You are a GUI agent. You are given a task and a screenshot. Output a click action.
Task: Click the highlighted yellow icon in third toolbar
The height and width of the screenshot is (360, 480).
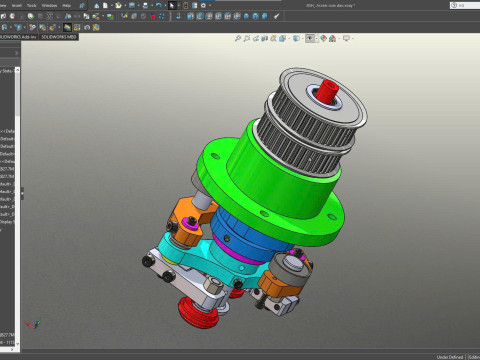coord(67,28)
